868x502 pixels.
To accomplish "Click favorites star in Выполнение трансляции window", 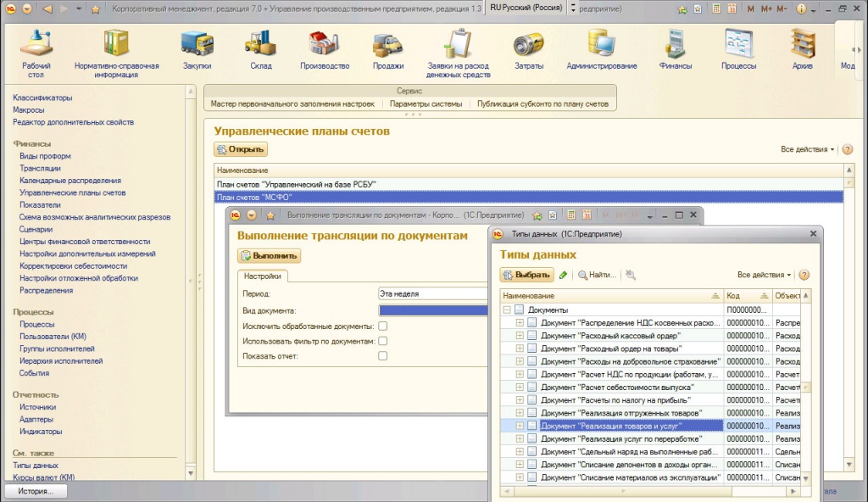I will pos(270,215).
